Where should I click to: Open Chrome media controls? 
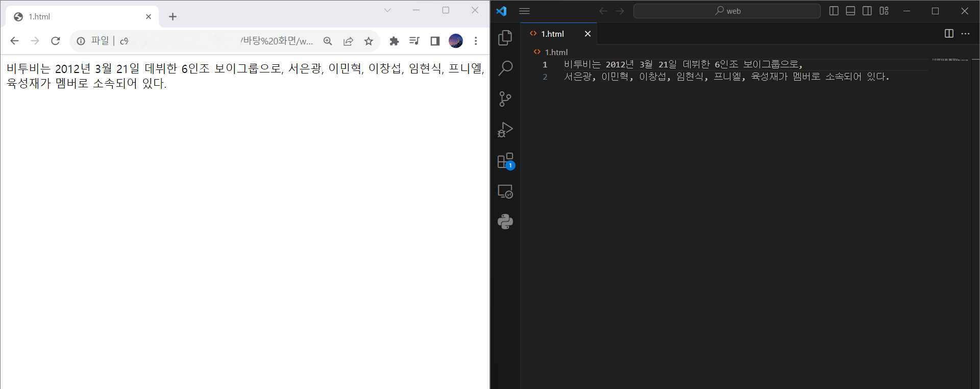point(414,41)
